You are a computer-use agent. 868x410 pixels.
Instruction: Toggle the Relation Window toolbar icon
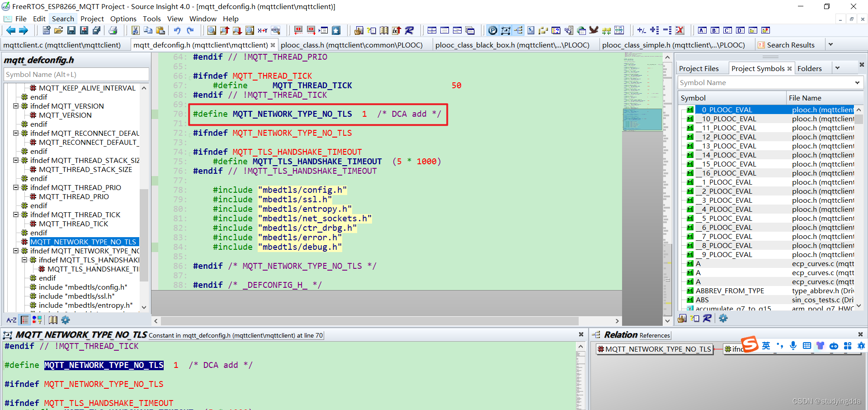pyautogui.click(x=518, y=30)
